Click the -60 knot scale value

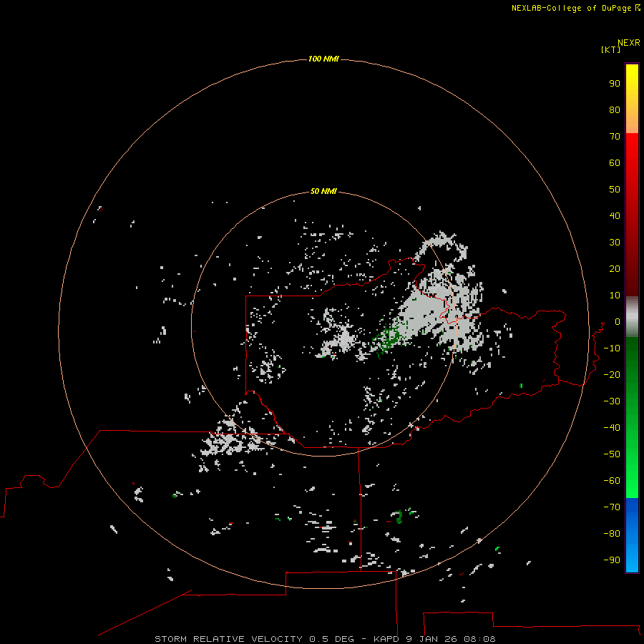pyautogui.click(x=612, y=481)
